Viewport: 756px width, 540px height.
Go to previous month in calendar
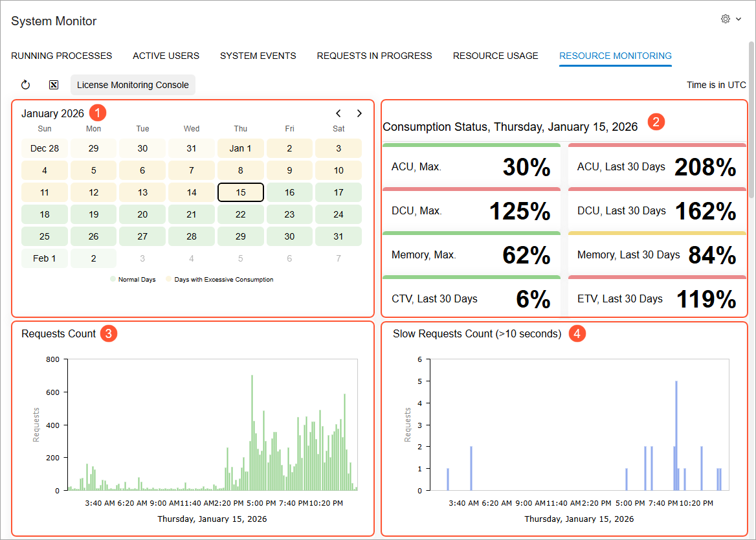pyautogui.click(x=339, y=113)
